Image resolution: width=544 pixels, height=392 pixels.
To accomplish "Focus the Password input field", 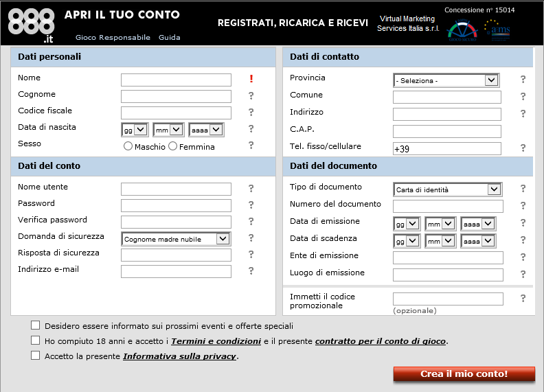I will coord(177,205).
